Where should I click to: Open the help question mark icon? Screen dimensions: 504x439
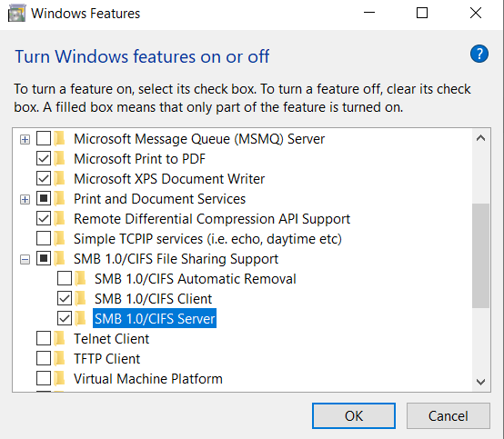479,54
